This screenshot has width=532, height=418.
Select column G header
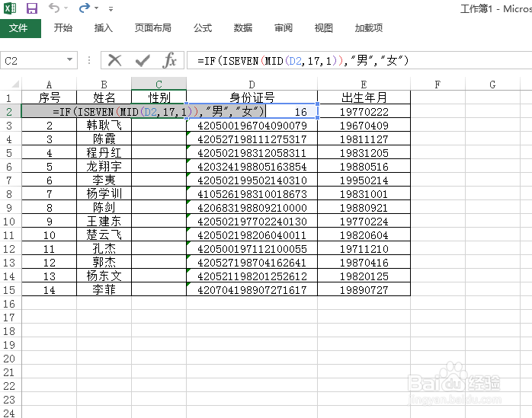point(492,84)
